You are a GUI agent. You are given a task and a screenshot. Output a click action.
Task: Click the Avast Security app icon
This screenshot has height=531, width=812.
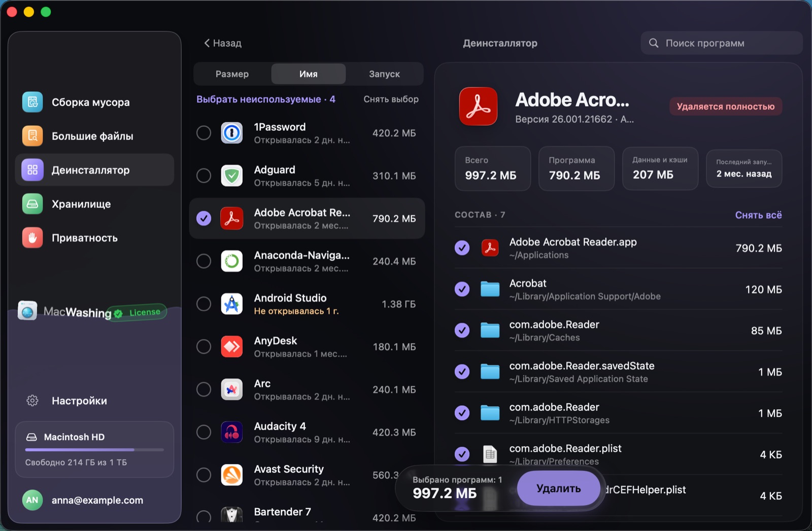[232, 475]
